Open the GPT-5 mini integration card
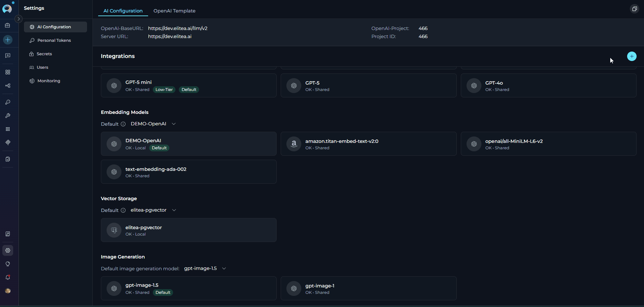This screenshot has height=307, width=644. click(189, 86)
